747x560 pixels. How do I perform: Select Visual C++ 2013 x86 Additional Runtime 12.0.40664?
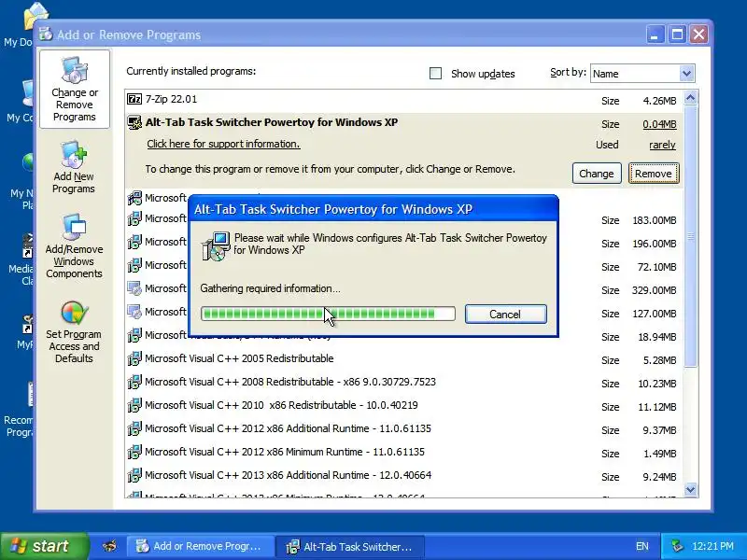tap(404, 475)
